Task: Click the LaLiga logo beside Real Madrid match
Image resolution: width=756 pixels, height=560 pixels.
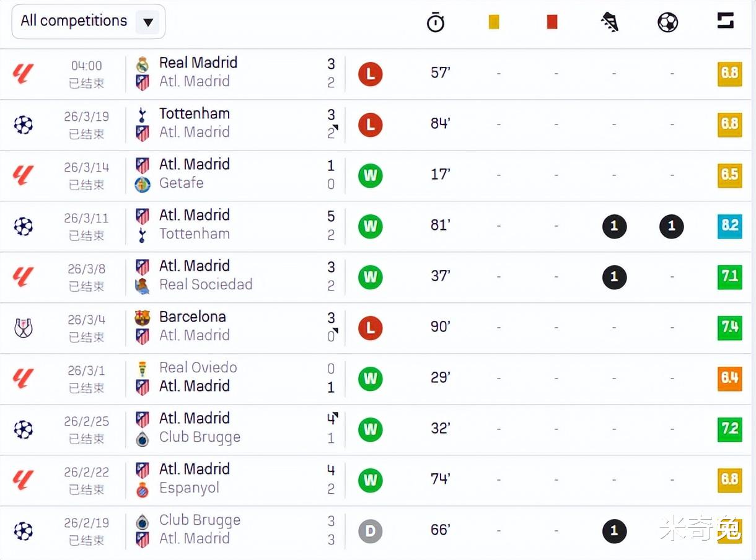Action: tap(23, 74)
